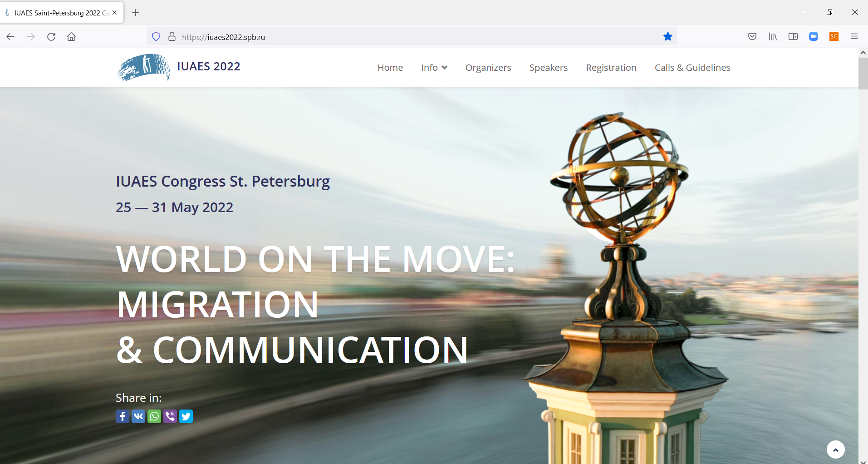The image size is (868, 464).
Task: Share the page on VK
Action: coord(138,416)
